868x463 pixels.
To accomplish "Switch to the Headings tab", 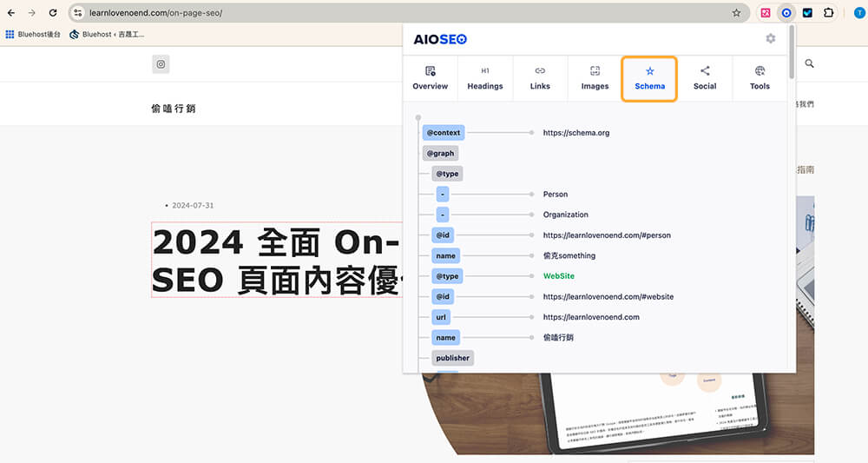I will pyautogui.click(x=485, y=79).
